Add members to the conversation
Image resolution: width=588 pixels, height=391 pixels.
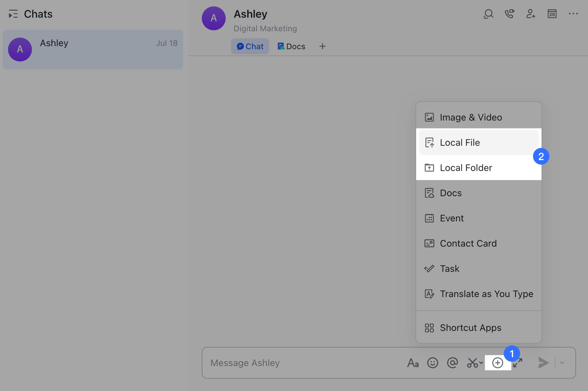coord(531,14)
